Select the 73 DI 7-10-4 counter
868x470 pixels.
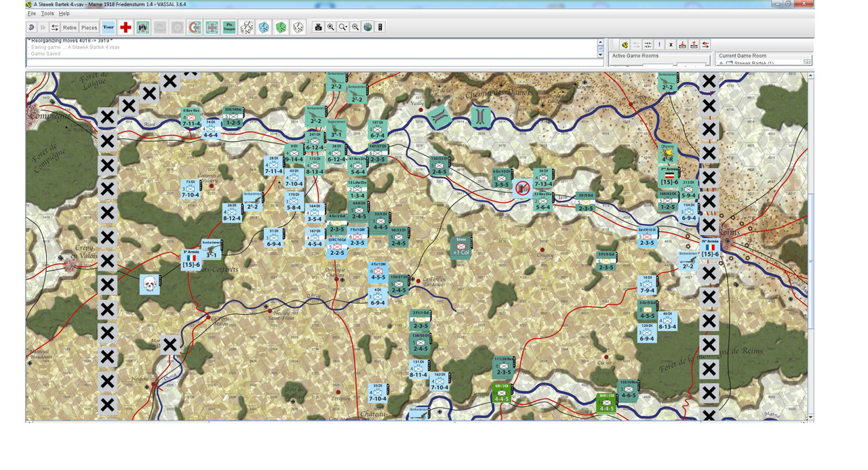(x=190, y=189)
